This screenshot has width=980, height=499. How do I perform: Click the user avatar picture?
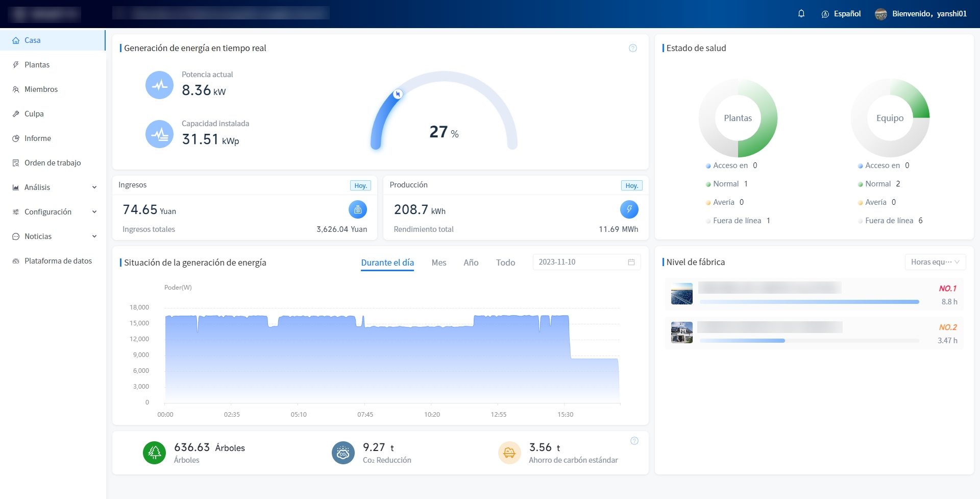tap(881, 14)
